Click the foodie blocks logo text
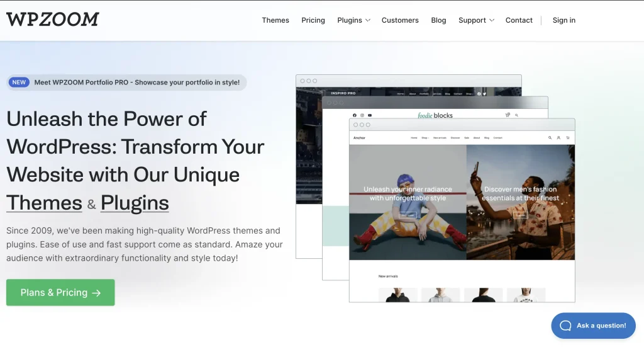 [435, 115]
